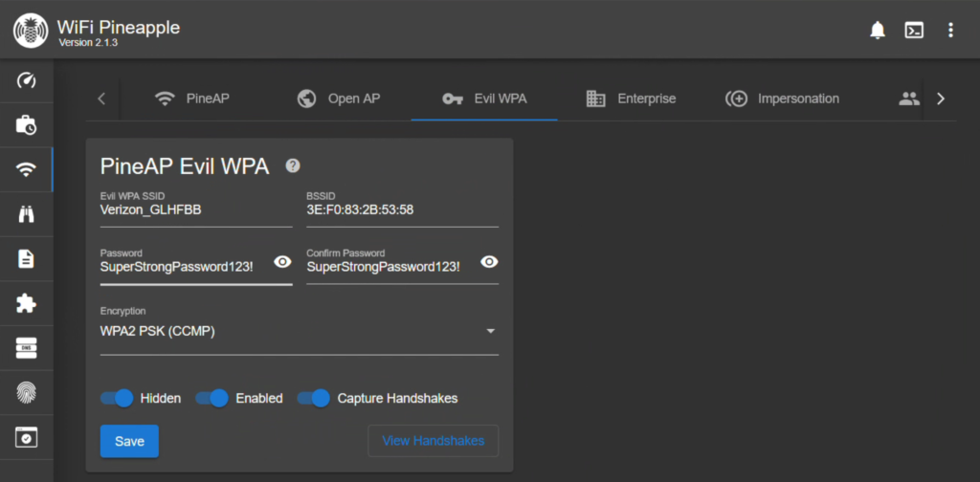Open the Campaigns briefcase sidebar icon

coord(26,125)
